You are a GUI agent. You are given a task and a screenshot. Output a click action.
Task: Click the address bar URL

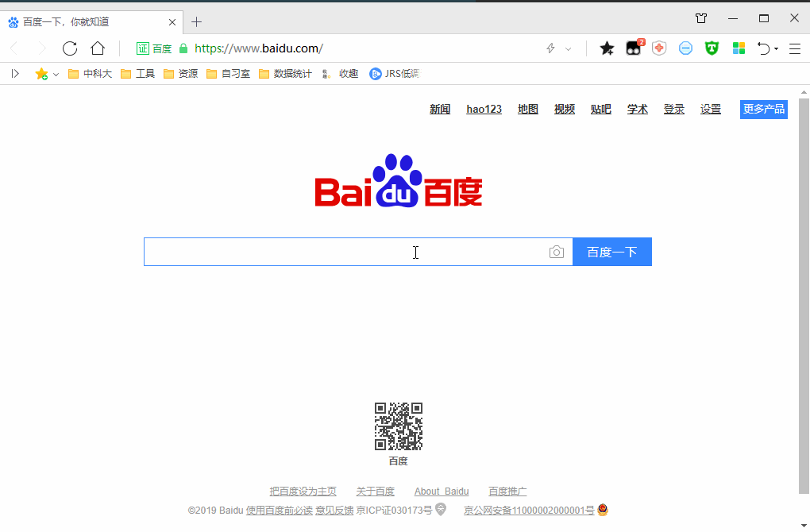click(x=259, y=48)
